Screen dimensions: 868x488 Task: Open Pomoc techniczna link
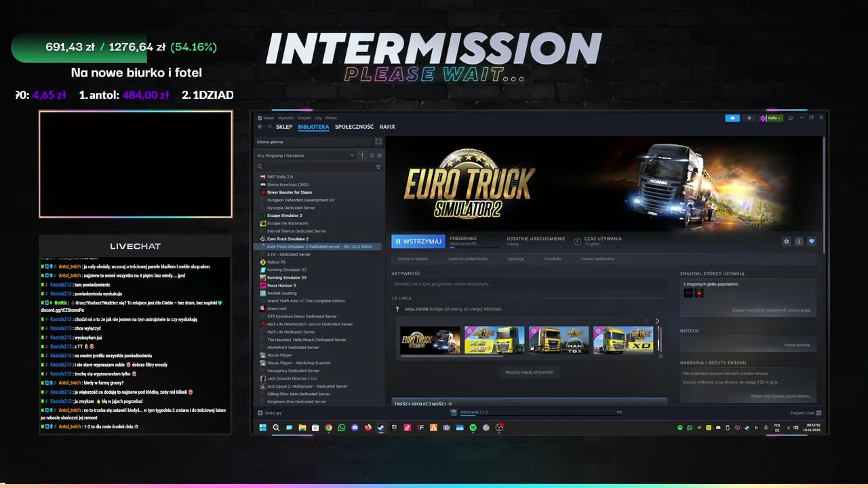coord(597,259)
